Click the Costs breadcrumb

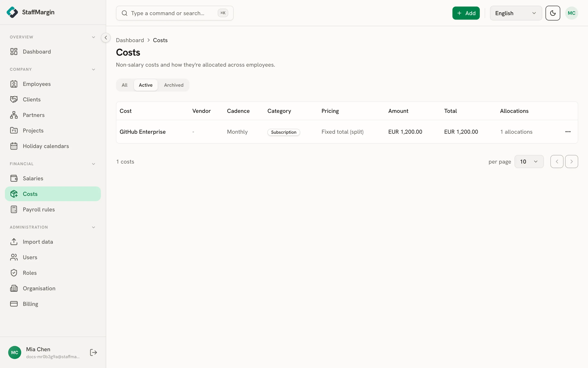[160, 40]
